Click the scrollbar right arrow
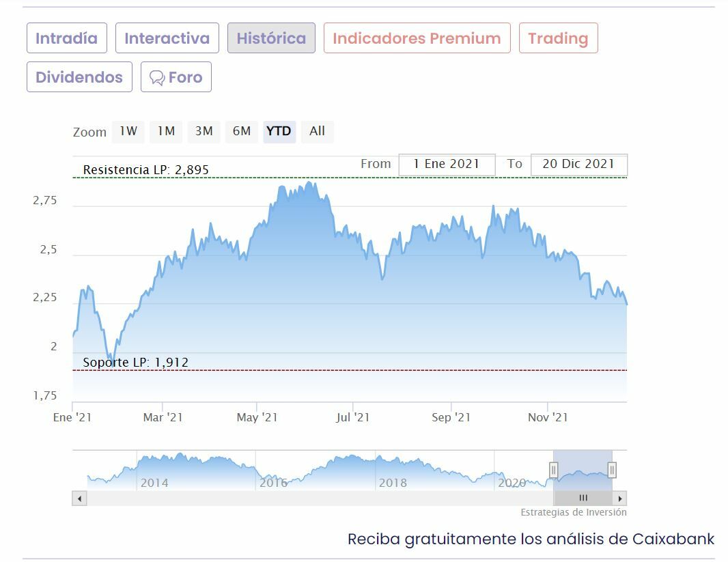Viewport: 728px width, 562px height. [x=619, y=498]
